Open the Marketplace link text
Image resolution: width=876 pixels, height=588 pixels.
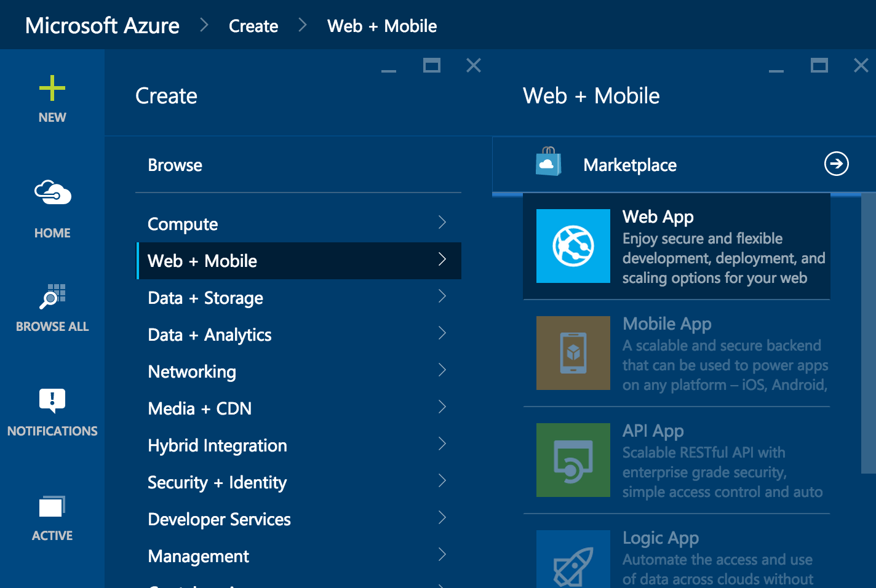click(x=630, y=165)
